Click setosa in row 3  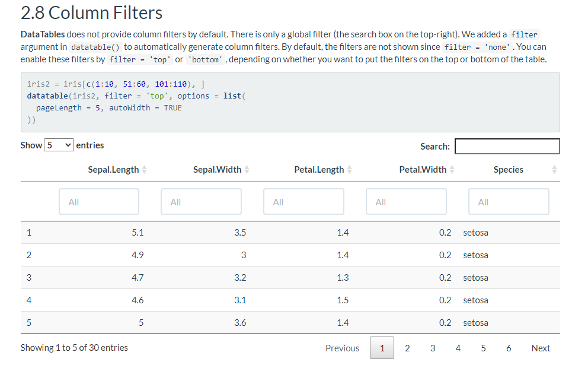pyautogui.click(x=475, y=278)
